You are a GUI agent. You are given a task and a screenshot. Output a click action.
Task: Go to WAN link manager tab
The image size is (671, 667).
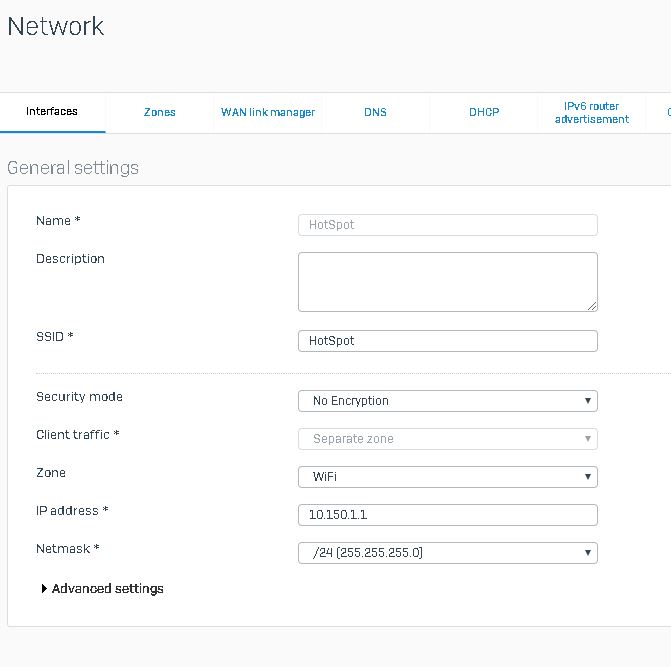click(268, 112)
